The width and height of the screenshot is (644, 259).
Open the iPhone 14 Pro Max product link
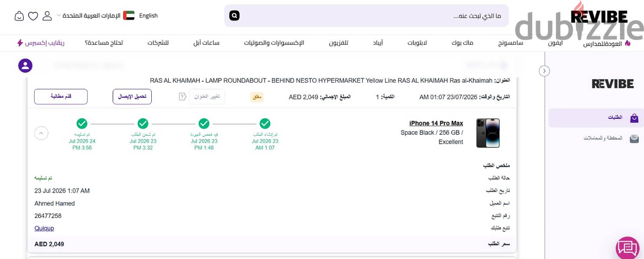click(x=436, y=123)
